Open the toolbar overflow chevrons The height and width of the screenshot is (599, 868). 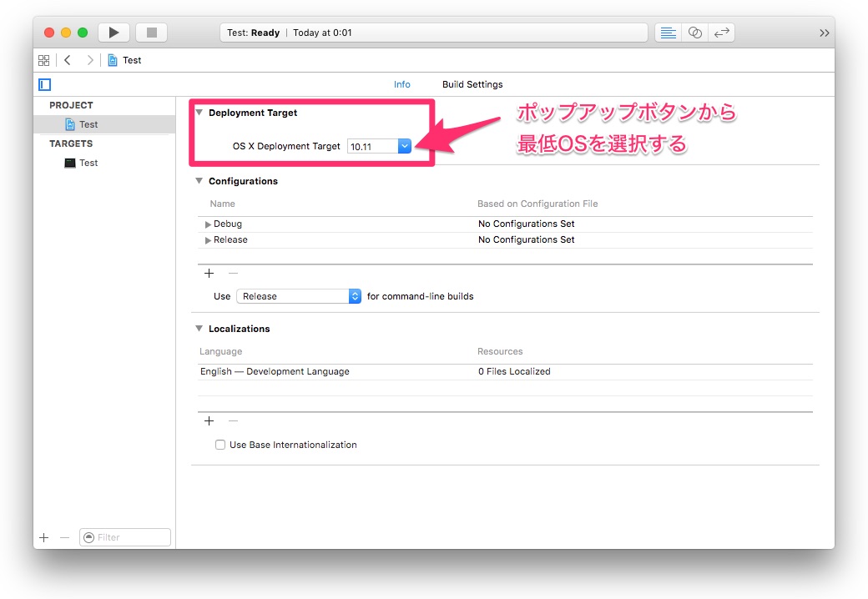tap(825, 33)
